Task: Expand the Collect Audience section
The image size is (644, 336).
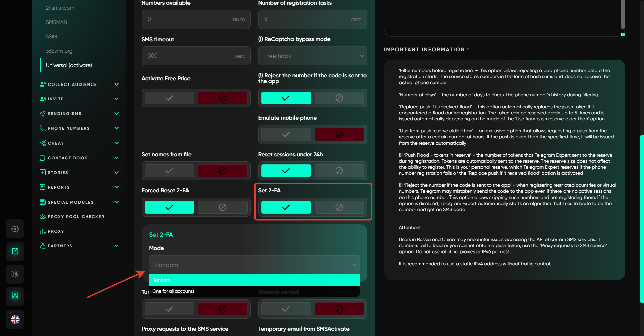Action: tap(116, 84)
